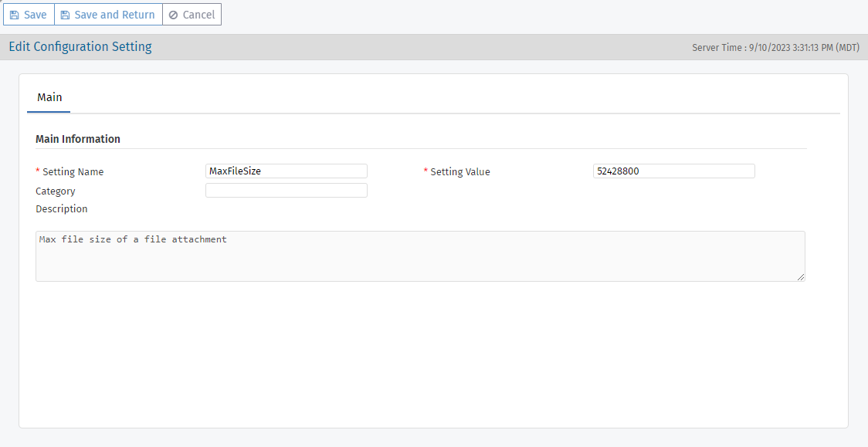Click the Server Time display

click(x=775, y=48)
